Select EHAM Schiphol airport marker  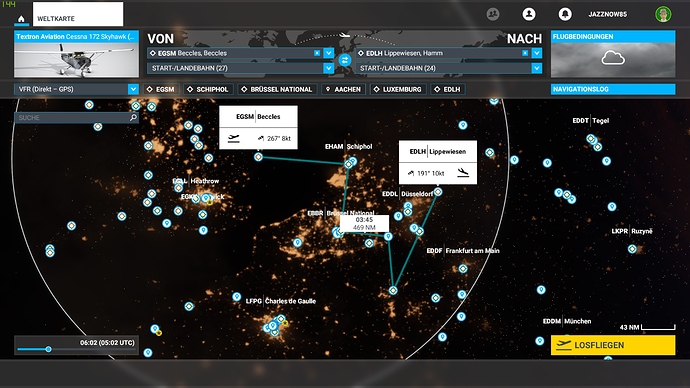[x=349, y=164]
